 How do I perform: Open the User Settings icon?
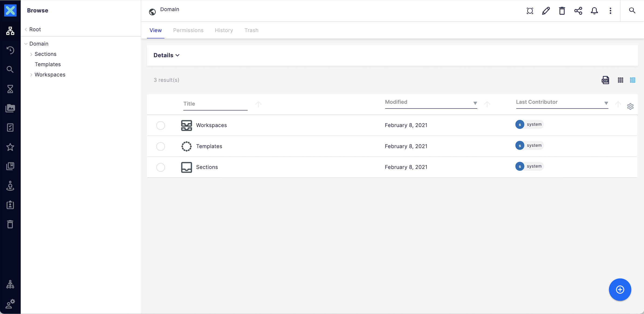[x=10, y=304]
